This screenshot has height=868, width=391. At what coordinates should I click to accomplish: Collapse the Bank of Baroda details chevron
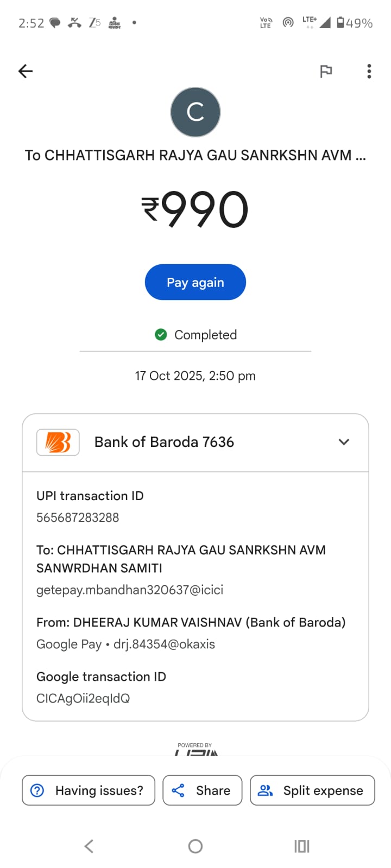(x=344, y=442)
